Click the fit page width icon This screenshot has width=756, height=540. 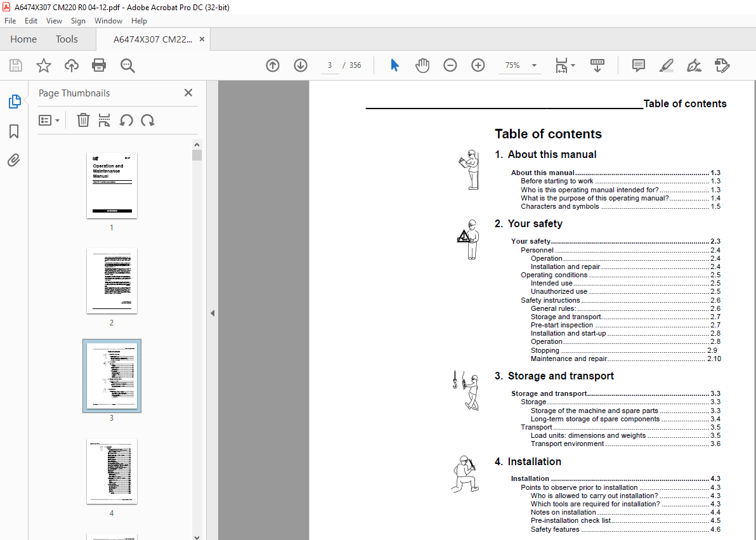point(562,65)
